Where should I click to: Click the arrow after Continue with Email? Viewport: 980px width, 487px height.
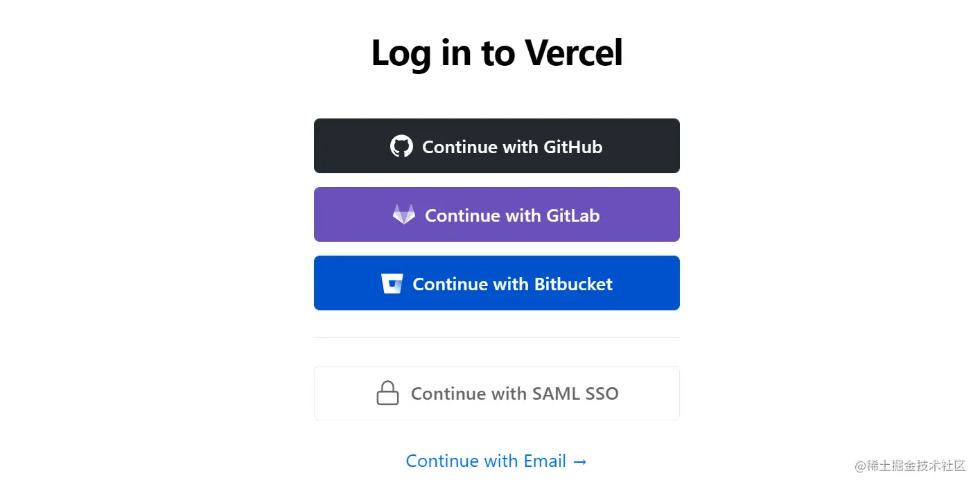point(580,461)
